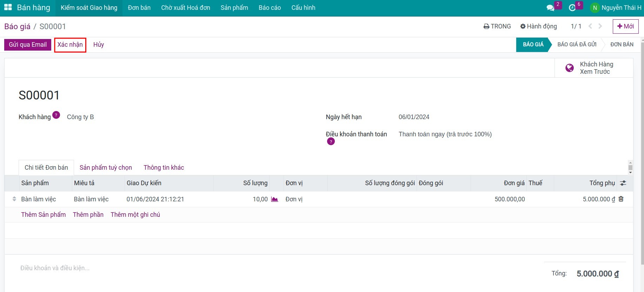Open the Nguyễn Thái H user menu
The width and height of the screenshot is (644, 292).
(x=616, y=8)
